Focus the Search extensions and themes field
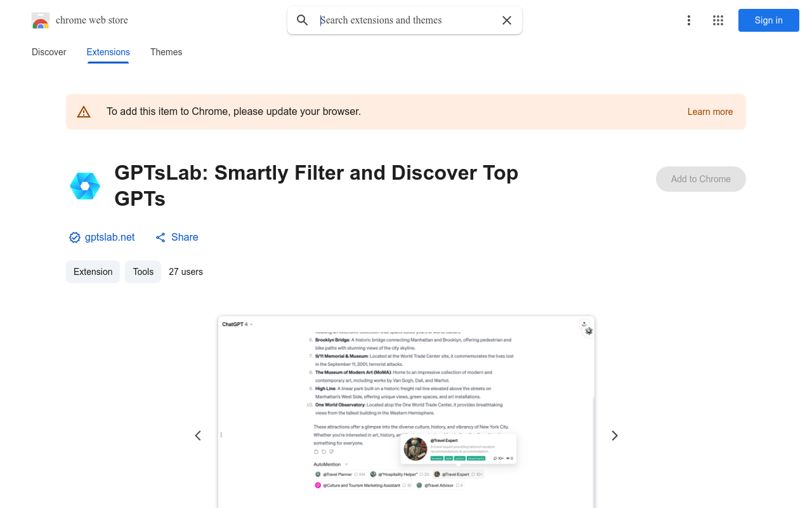The width and height of the screenshot is (812, 508). 406,20
